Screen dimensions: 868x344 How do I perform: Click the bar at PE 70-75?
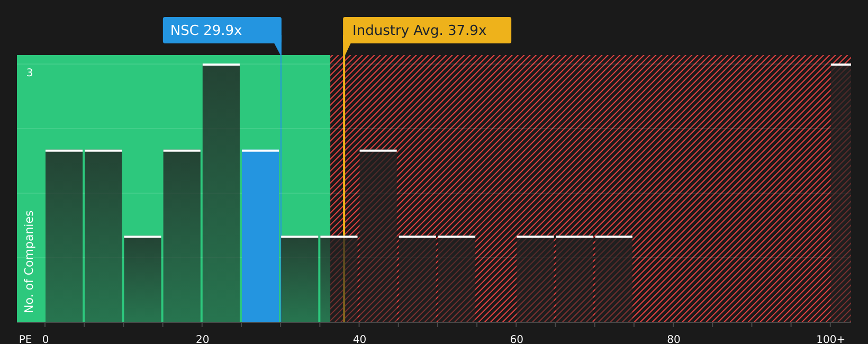click(614, 279)
